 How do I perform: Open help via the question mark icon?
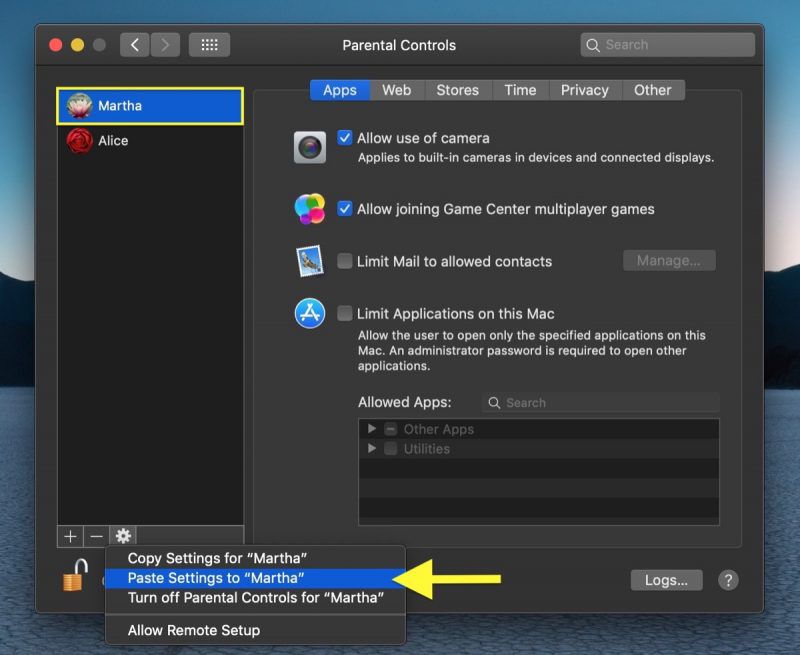[728, 580]
